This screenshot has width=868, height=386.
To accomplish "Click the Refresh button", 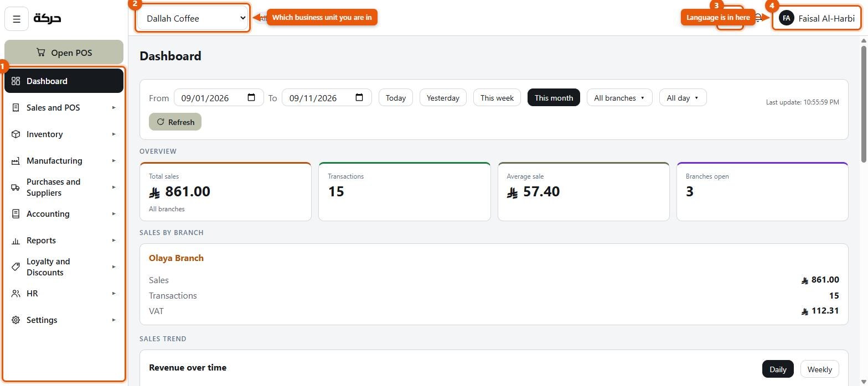I will point(175,122).
